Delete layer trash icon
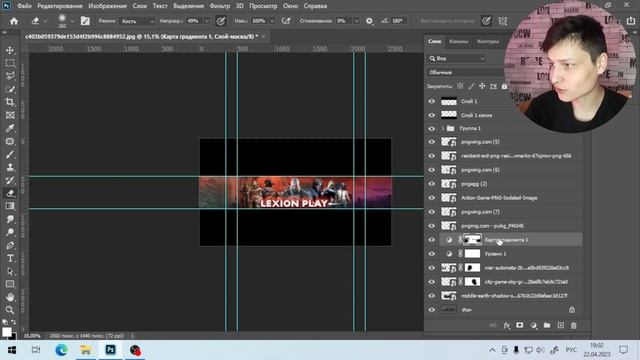Viewport: 640px width, 360px height. point(573,325)
